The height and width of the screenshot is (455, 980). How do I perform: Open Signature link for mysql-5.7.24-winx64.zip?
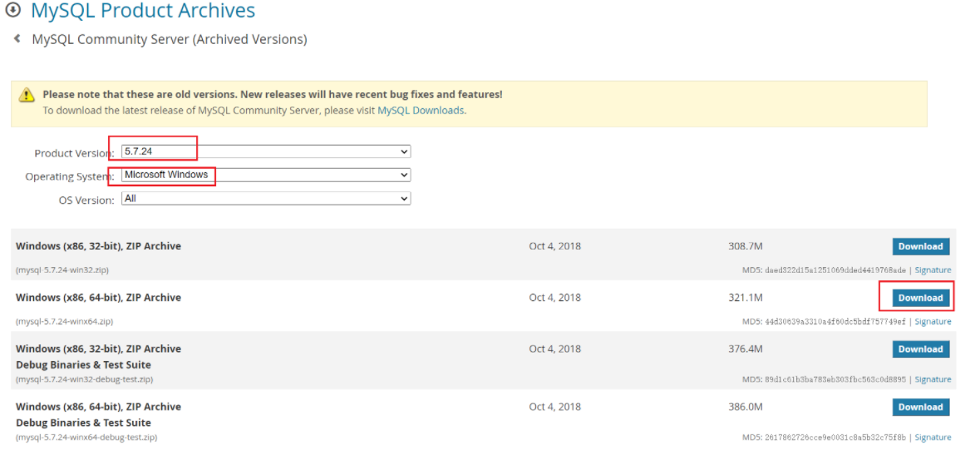coord(933,322)
